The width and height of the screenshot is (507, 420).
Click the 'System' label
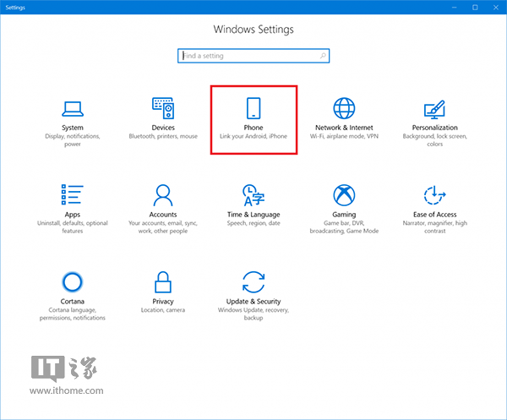(x=73, y=128)
